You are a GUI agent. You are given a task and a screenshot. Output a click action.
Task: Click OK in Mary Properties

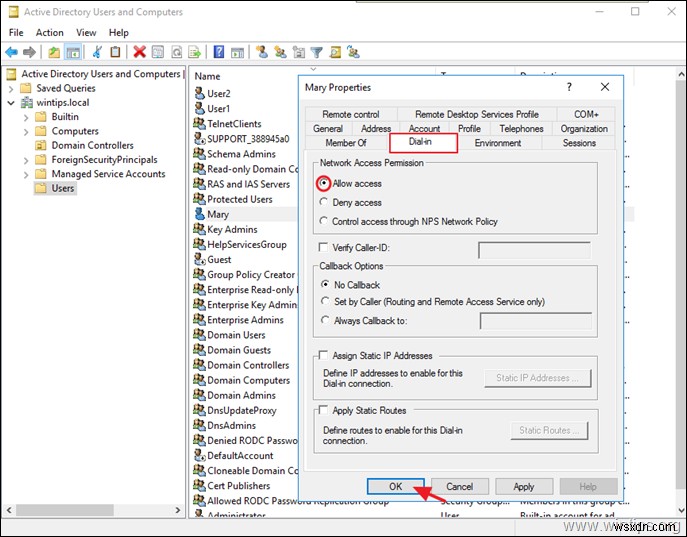click(x=395, y=486)
